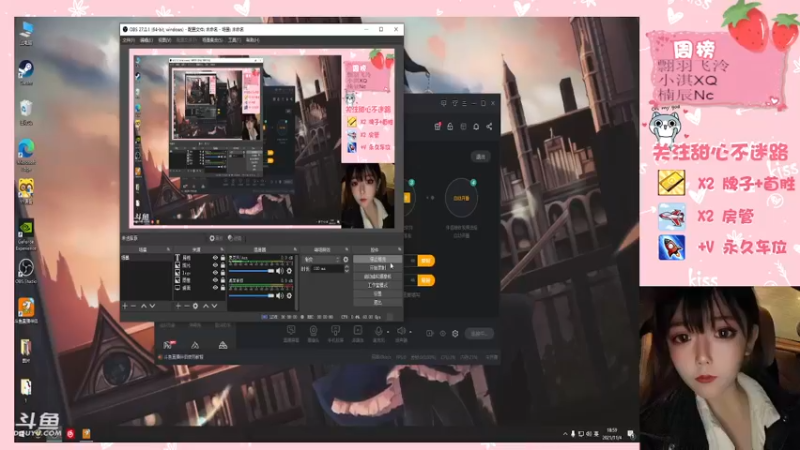The height and width of the screenshot is (450, 800).
Task: Open the Microsoft Edge desktop shortcut
Action: tap(26, 155)
